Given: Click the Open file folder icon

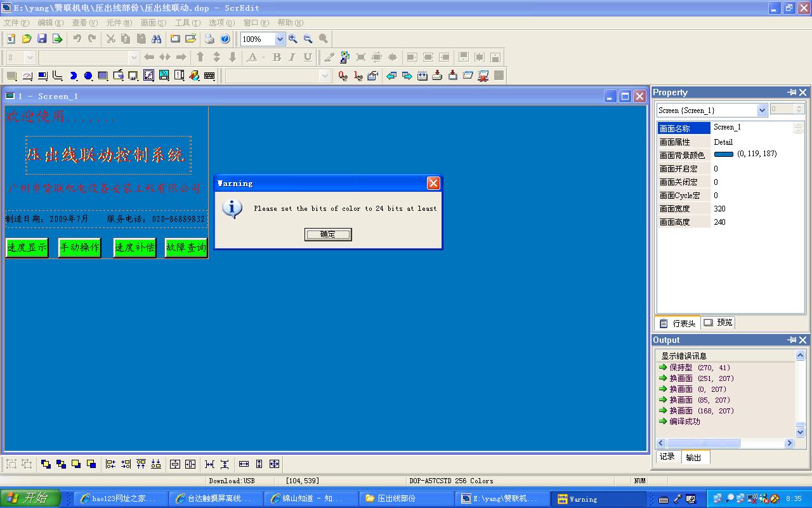Looking at the screenshot, I should pos(27,39).
